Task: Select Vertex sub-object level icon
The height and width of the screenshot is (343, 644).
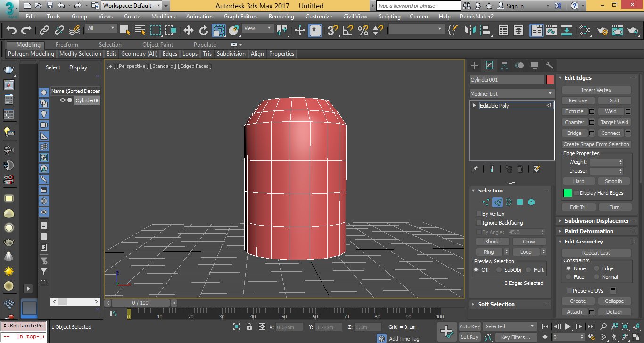Action: (486, 202)
